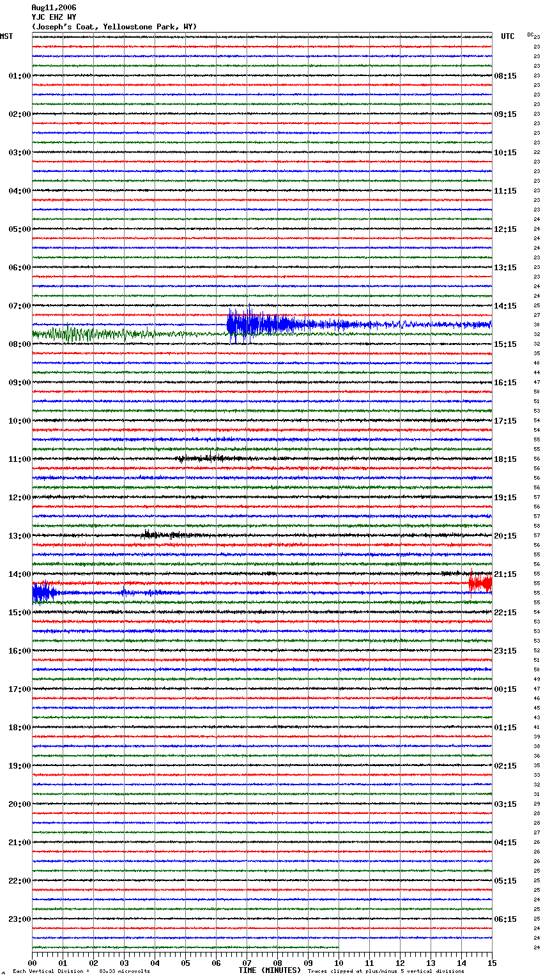Click the 10:15 UTC time label
The width and height of the screenshot is (543, 980).
click(x=505, y=153)
